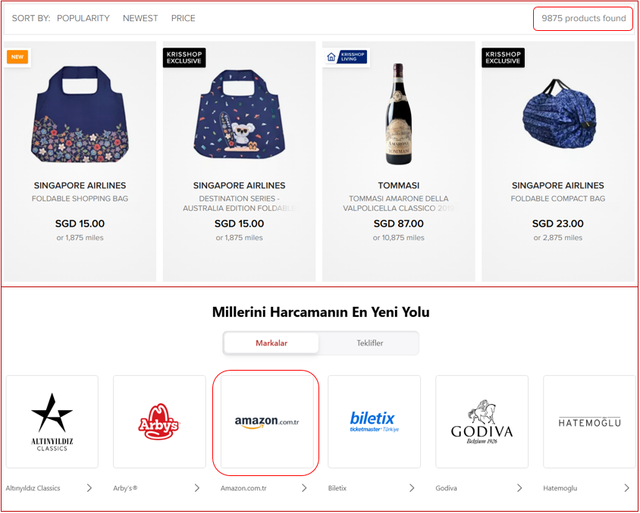Choose the Biletix brand logo
This screenshot has width=640, height=513.
tap(373, 421)
